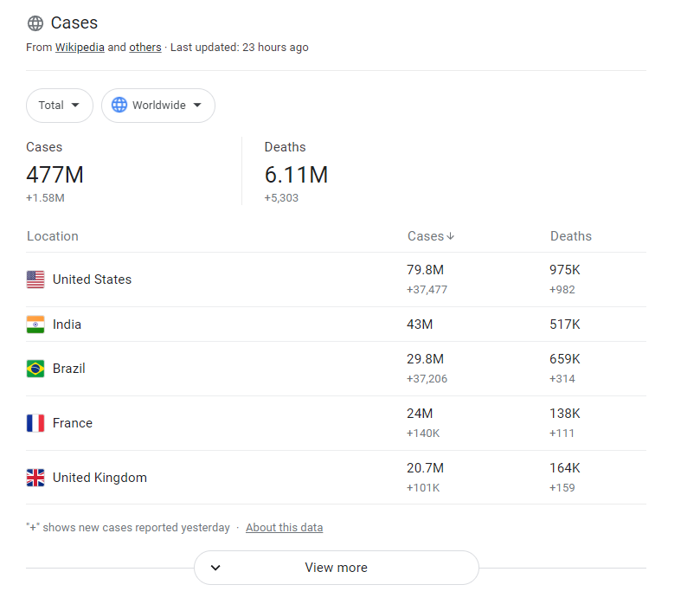This screenshot has width=700, height=604.
Task: Open the Total dropdown
Action: click(x=59, y=106)
